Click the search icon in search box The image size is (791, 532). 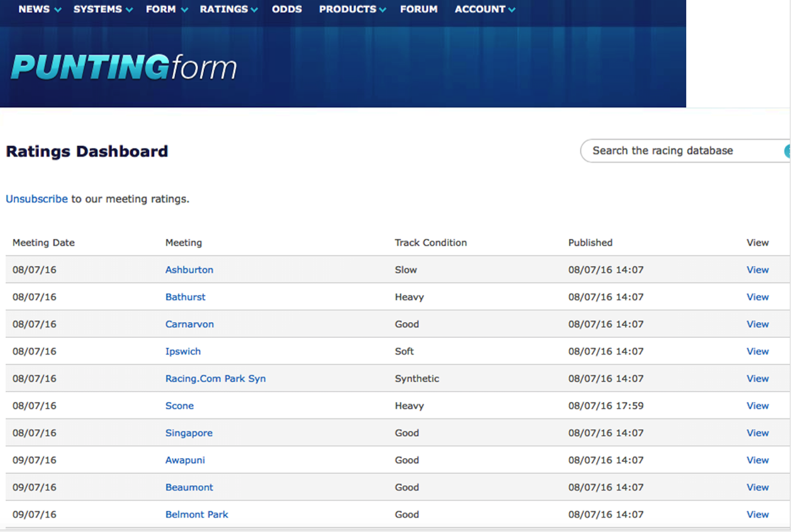click(787, 151)
